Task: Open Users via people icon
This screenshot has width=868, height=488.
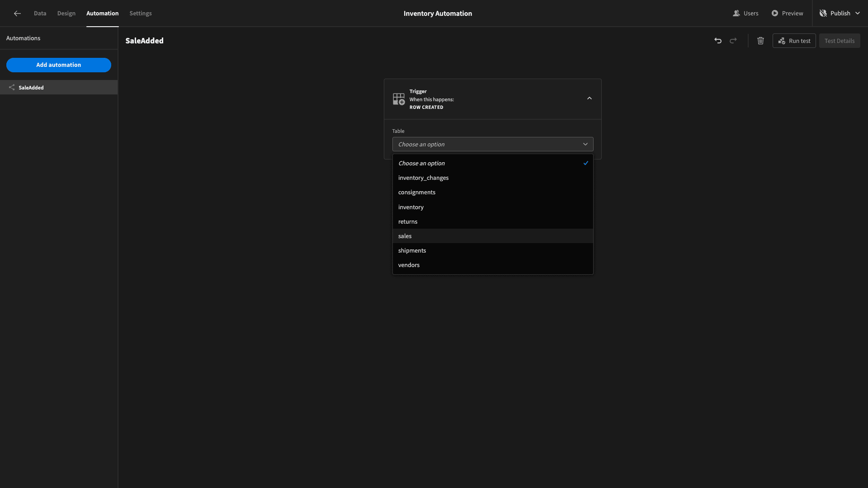Action: point(736,14)
